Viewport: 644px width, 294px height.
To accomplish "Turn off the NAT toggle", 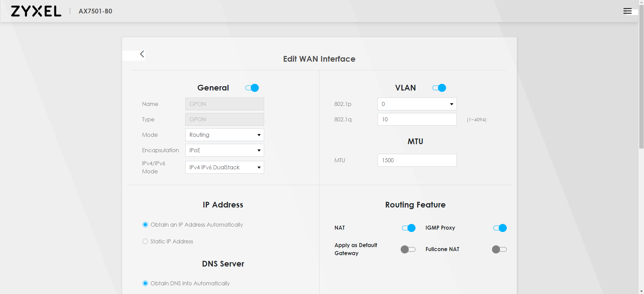I will [x=408, y=228].
